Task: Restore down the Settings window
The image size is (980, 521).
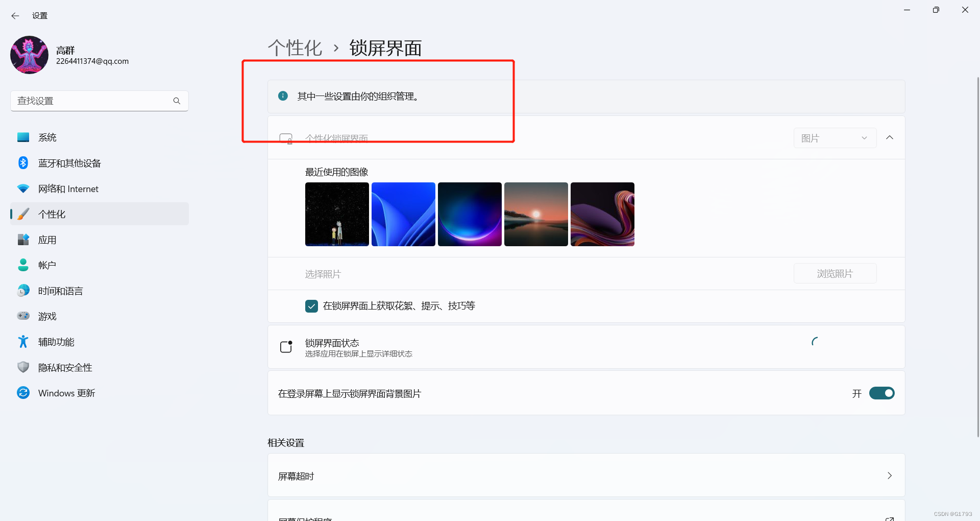Action: pos(936,10)
